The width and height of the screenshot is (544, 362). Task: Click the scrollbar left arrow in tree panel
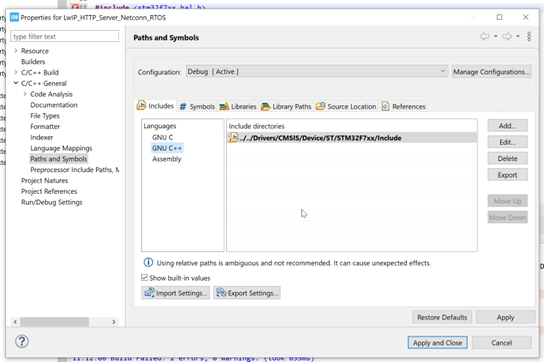tap(15, 322)
